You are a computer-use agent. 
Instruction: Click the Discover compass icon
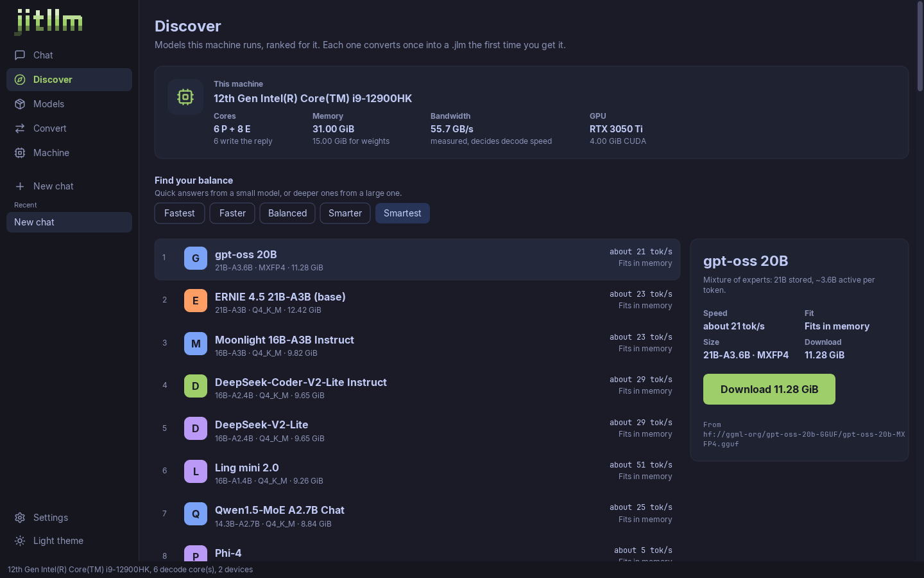(20, 80)
